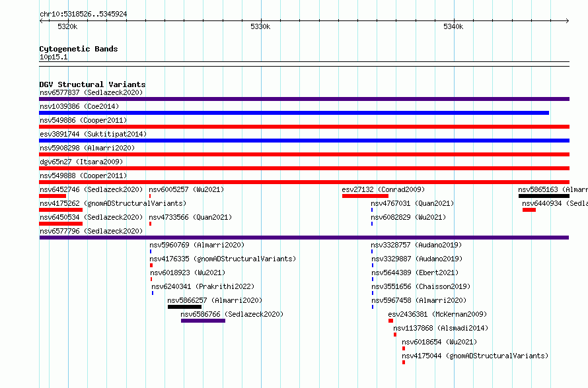588x388 pixels.
Task: Click nsv6577796 (Sedlazeck2020) label
Action: [x=91, y=231]
